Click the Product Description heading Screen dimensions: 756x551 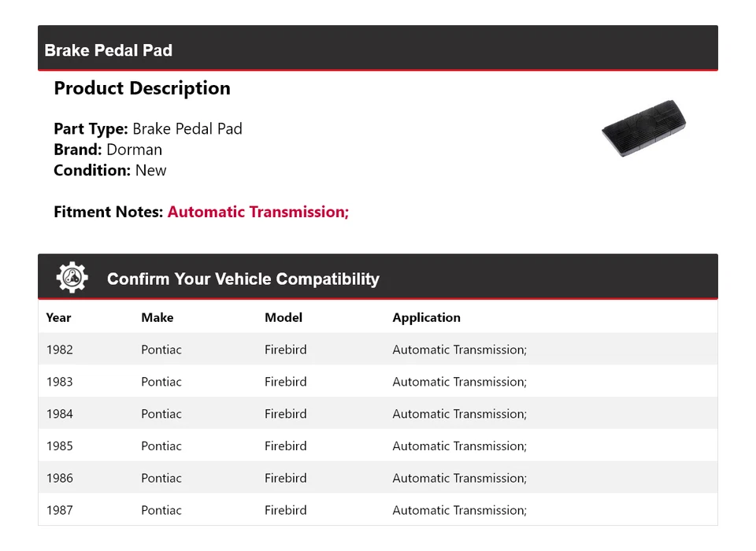[x=142, y=88]
